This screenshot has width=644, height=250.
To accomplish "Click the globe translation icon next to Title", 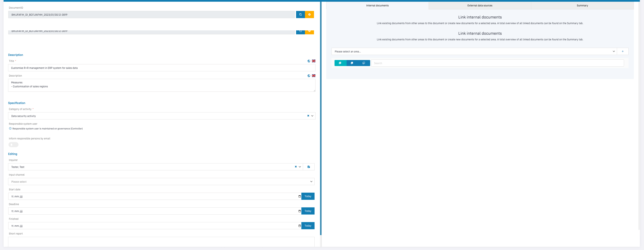I will (309, 61).
